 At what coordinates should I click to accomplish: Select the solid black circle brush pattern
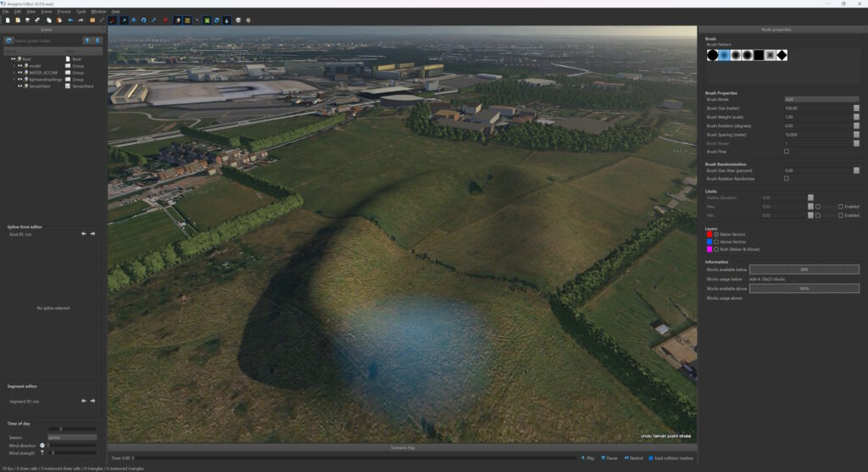point(712,55)
